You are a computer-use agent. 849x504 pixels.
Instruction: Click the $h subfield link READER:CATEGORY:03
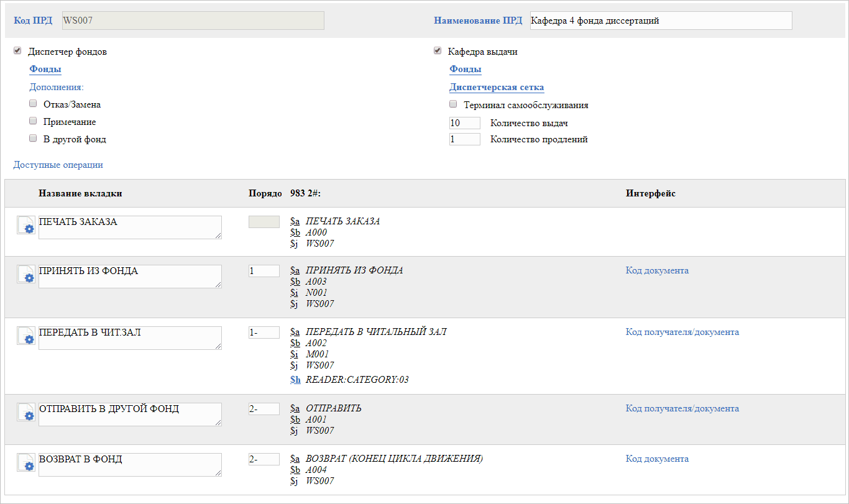point(295,379)
